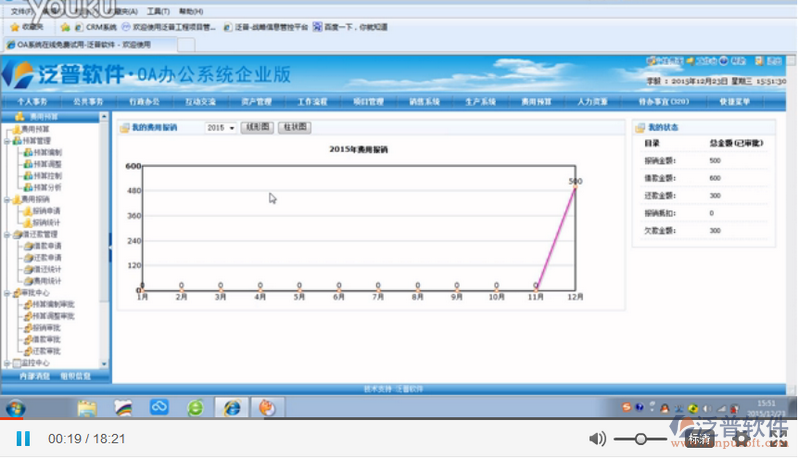Open 报销申请 in sidebar tree
This screenshot has height=459, width=799.
coord(46,211)
